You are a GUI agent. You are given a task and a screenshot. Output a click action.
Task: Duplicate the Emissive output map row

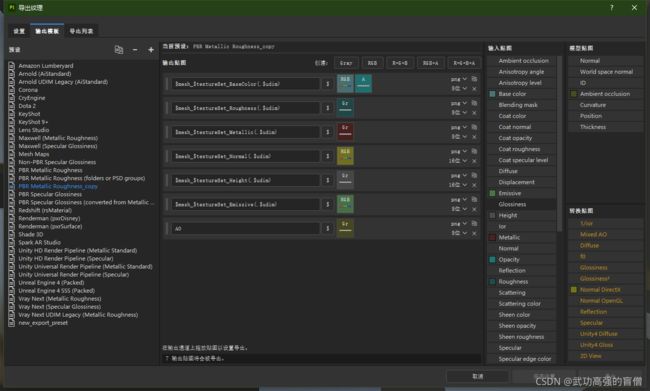pos(474,199)
